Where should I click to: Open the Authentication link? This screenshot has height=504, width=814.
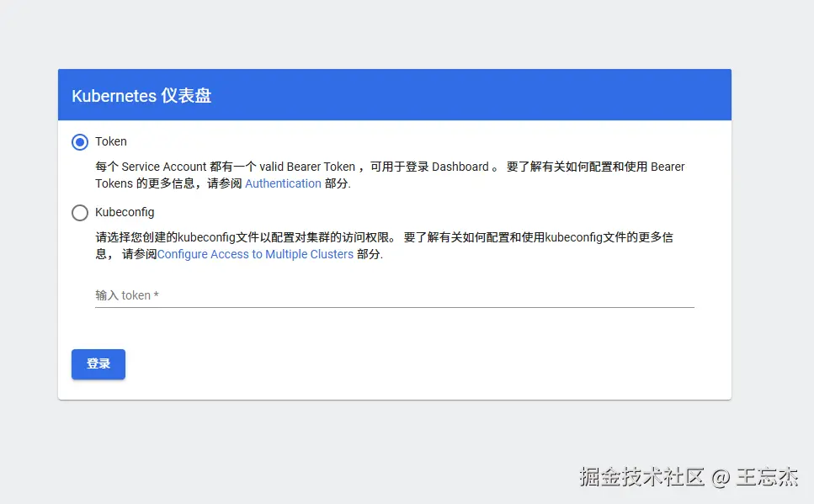tap(283, 183)
